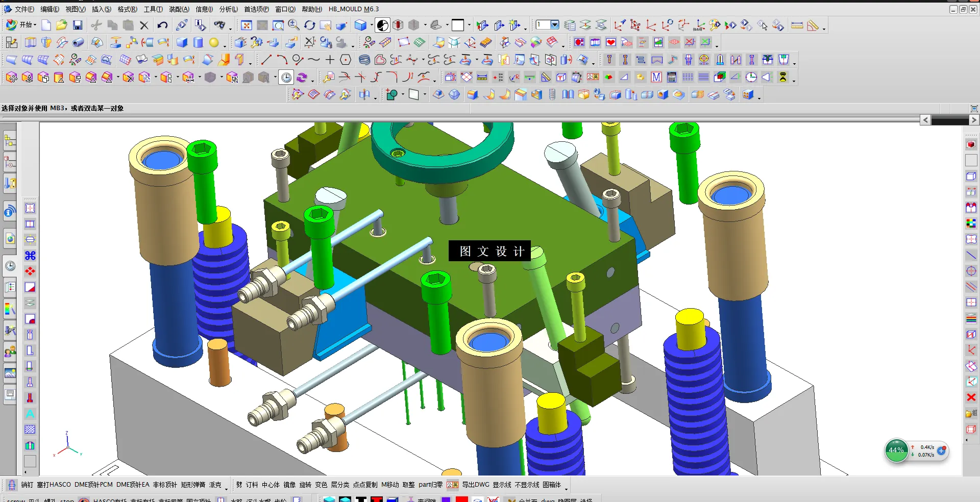Click the 矩形弹簧 button
This screenshot has height=502, width=980.
click(x=193, y=485)
